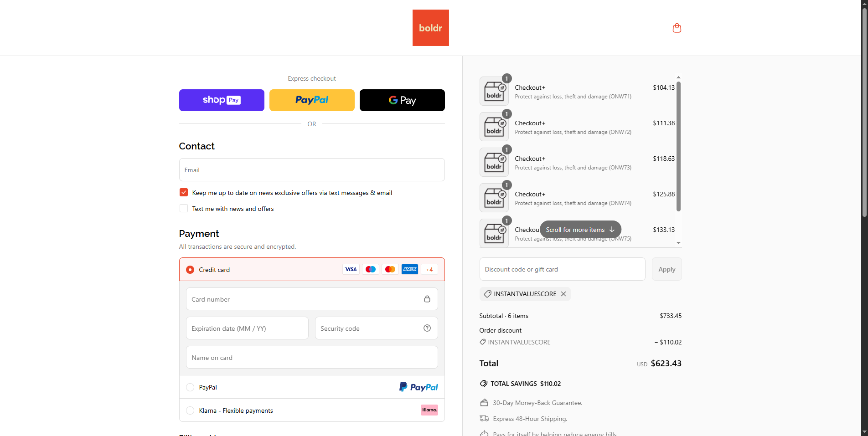
Task: Click the boldr logo
Action: point(430,27)
